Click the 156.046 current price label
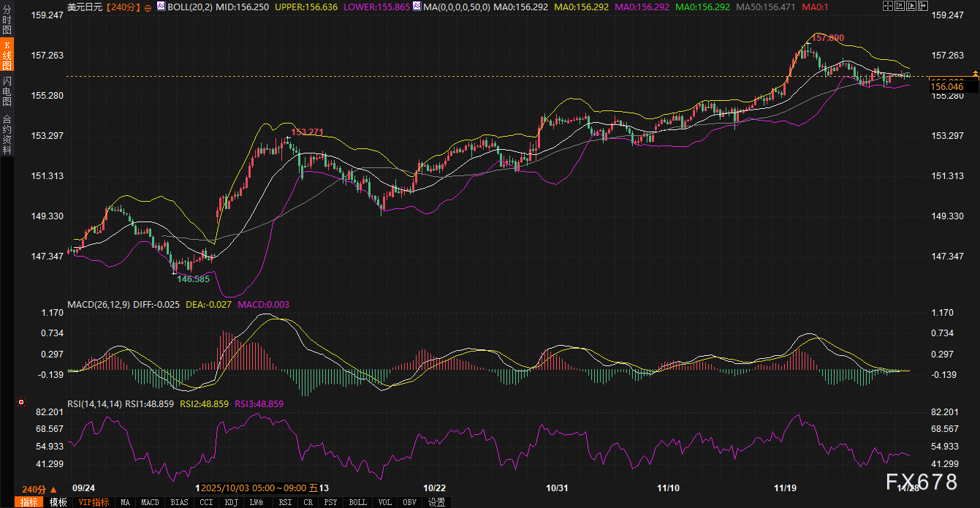The height and width of the screenshot is (508, 980). (x=946, y=87)
